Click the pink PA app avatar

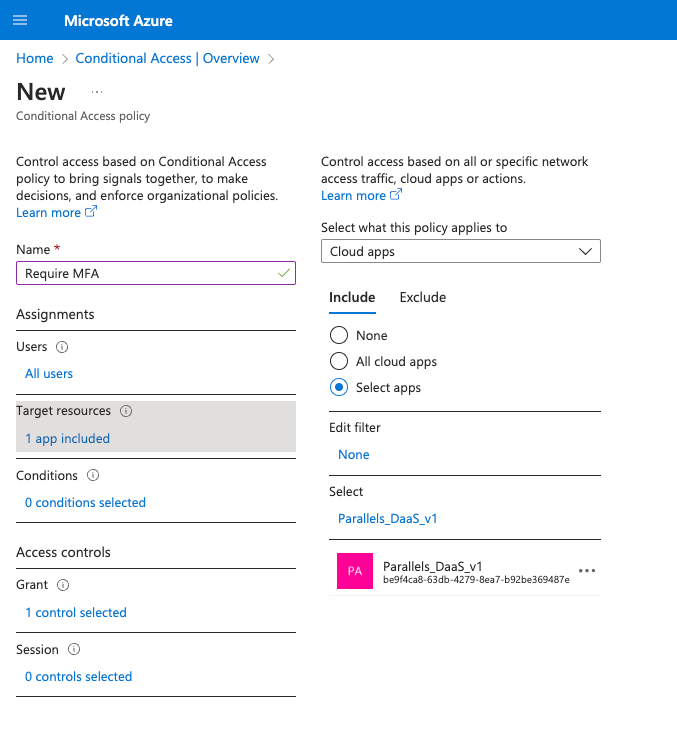354,571
